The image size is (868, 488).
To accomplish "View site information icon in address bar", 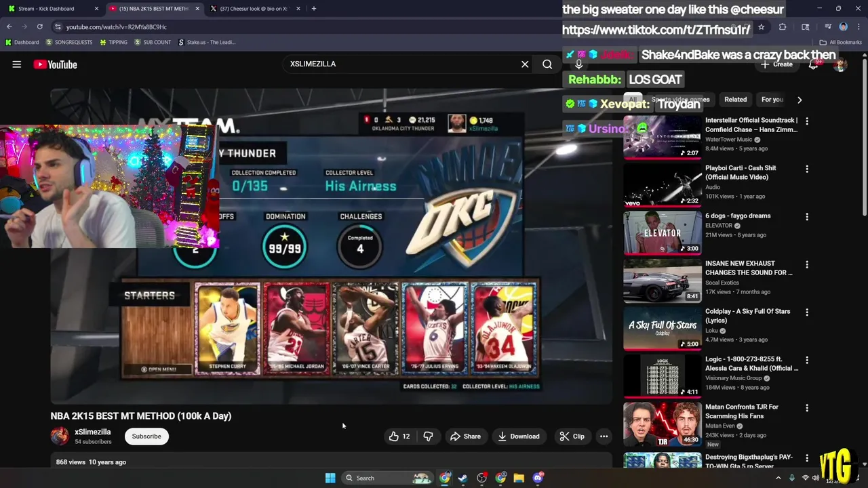I will pos(58,26).
